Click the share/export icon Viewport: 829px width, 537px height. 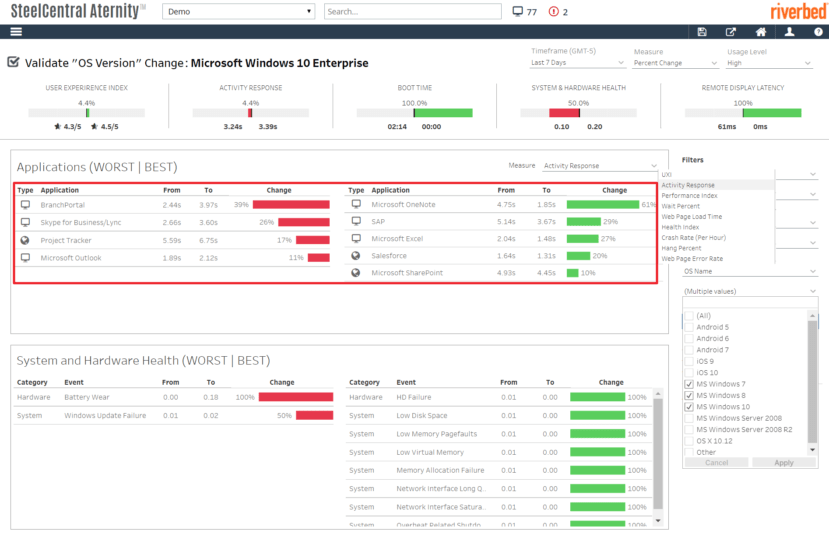tap(731, 32)
